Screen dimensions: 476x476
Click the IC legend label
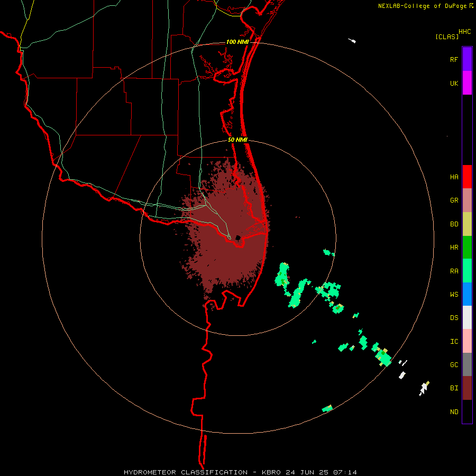pos(454,342)
